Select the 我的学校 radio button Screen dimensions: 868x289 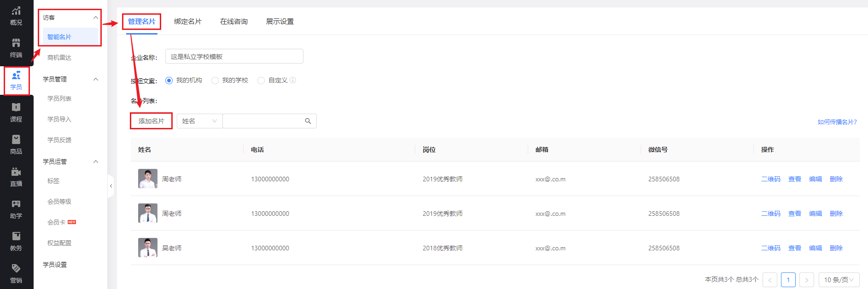[x=215, y=81]
